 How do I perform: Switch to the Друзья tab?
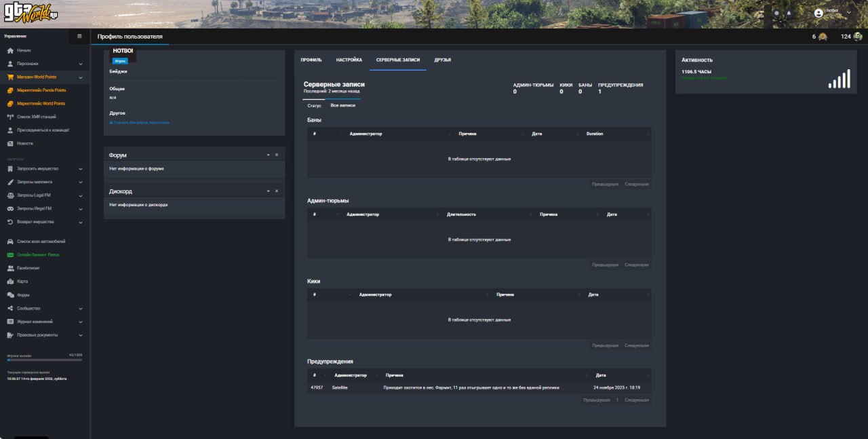click(x=443, y=60)
